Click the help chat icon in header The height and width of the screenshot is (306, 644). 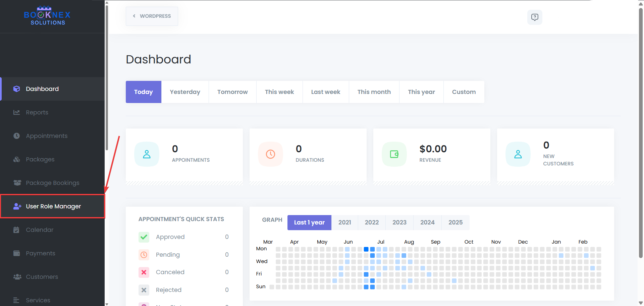[x=535, y=17]
